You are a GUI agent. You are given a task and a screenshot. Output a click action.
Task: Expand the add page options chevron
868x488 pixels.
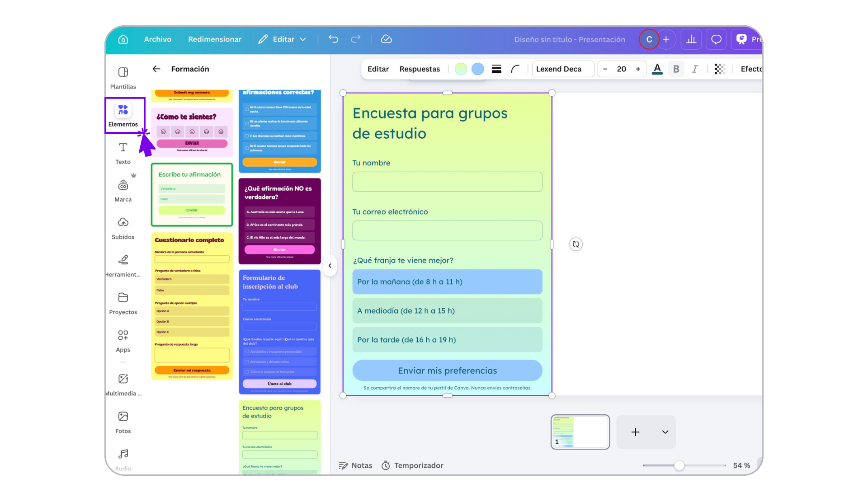click(665, 432)
